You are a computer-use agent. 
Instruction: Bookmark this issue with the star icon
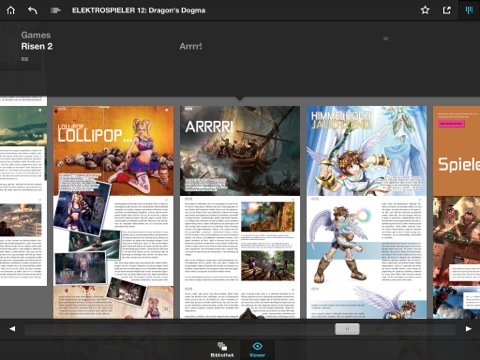[x=425, y=10]
